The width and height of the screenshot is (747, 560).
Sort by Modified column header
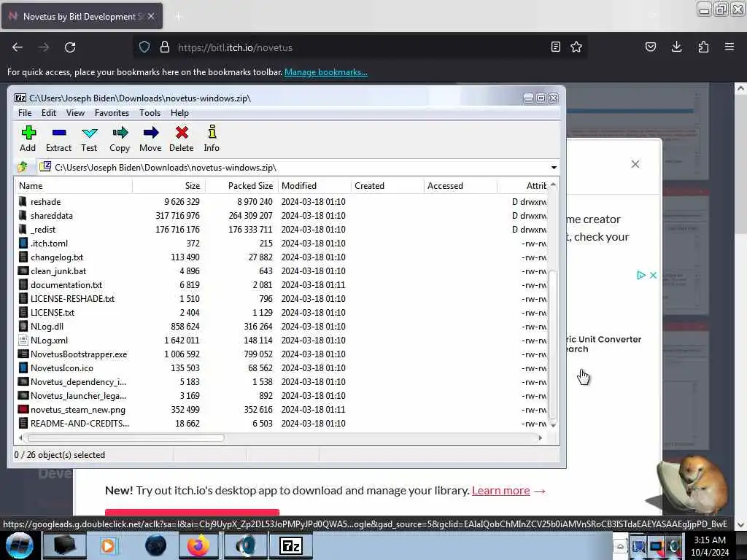(x=314, y=186)
